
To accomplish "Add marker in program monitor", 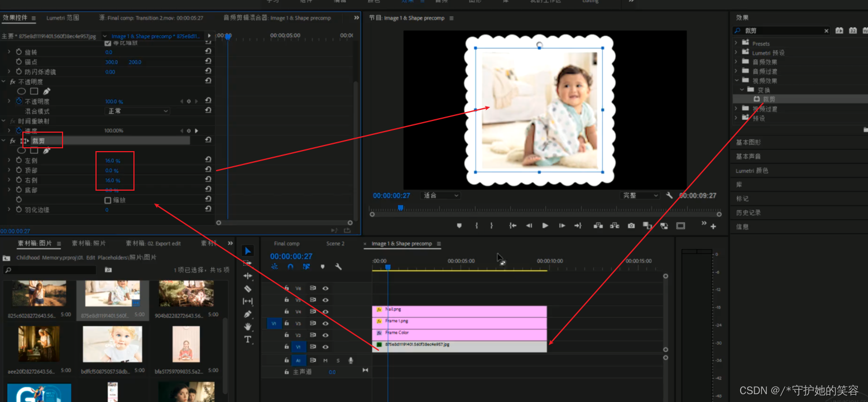I will pos(459,226).
